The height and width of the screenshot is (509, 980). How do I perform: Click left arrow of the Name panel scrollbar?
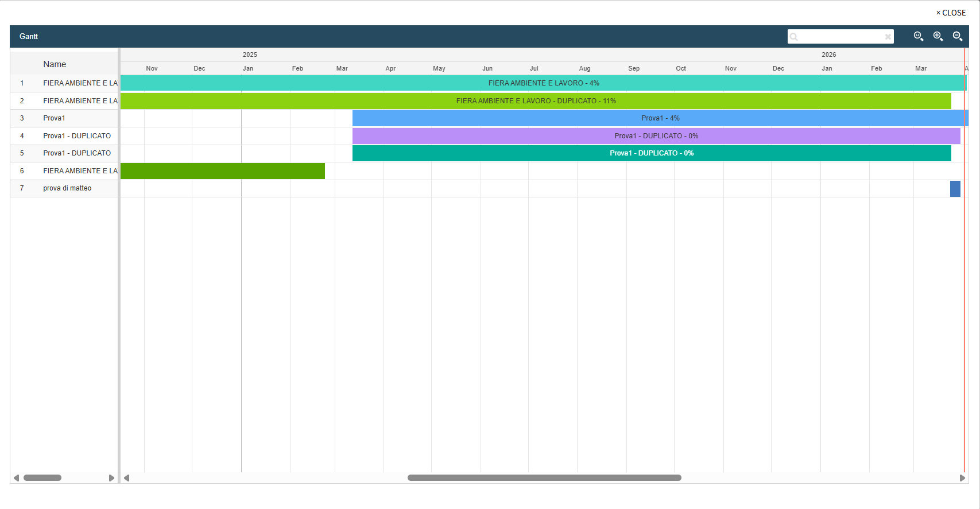(16, 478)
